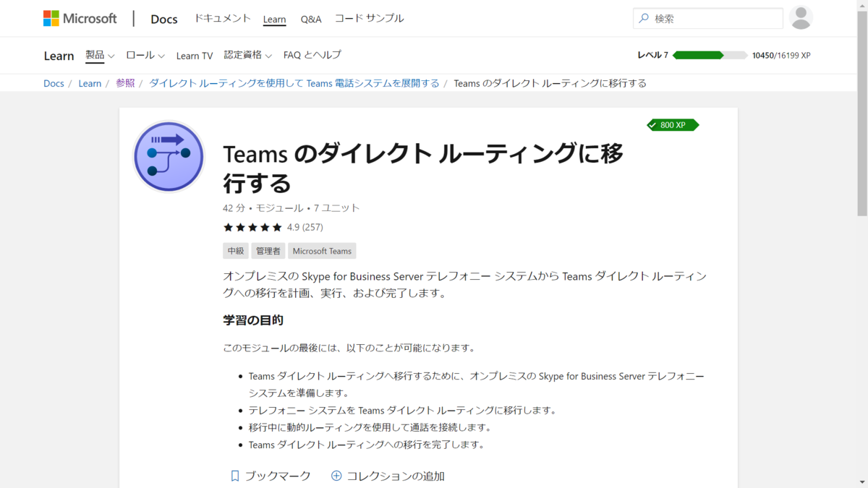This screenshot has height=488, width=868.
Task: Go to 参照 in breadcrumb
Action: pyautogui.click(x=125, y=83)
